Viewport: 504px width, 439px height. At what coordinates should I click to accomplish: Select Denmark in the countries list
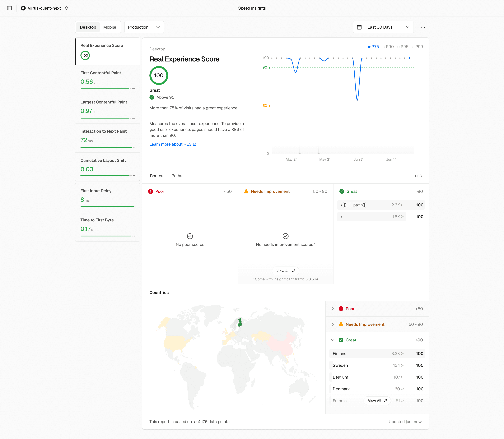coord(377,389)
